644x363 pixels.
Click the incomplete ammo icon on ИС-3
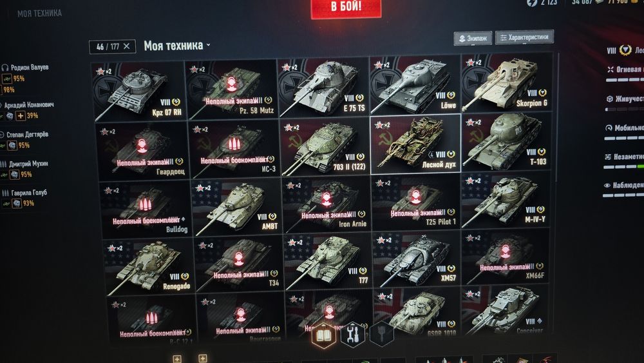[234, 144]
